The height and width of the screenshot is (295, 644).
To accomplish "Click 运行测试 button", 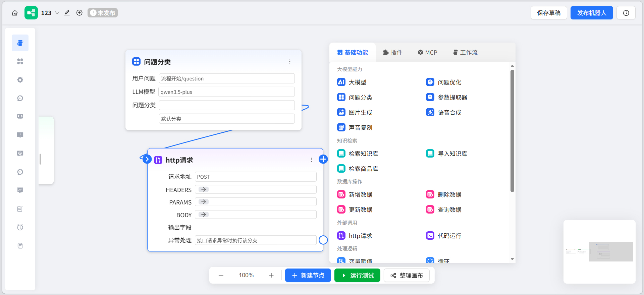I will (x=357, y=275).
